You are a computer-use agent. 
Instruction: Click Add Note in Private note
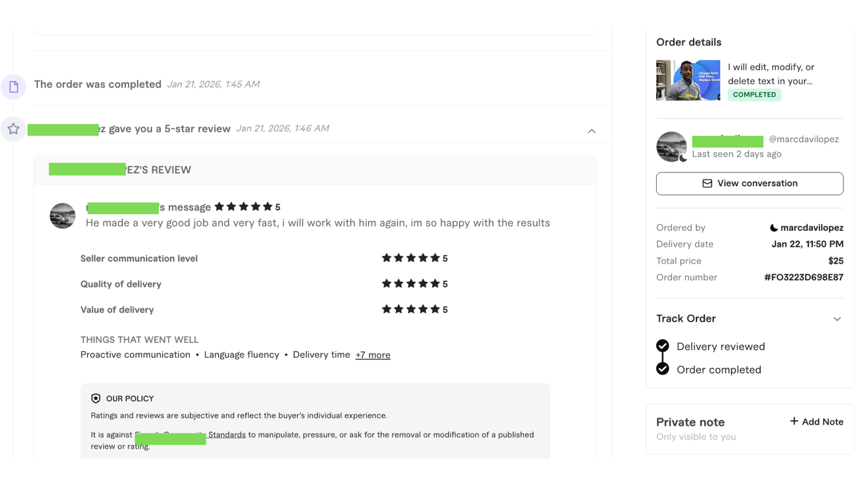tap(822, 422)
